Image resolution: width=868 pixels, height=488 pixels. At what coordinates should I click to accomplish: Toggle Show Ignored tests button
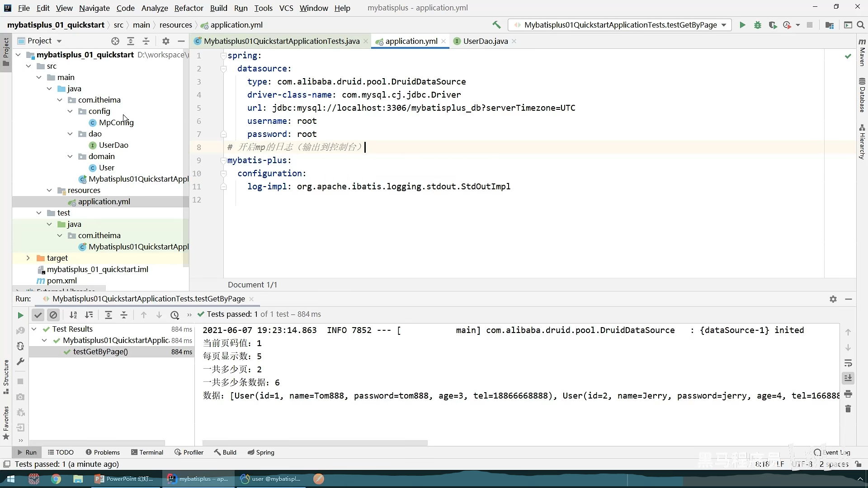point(53,315)
